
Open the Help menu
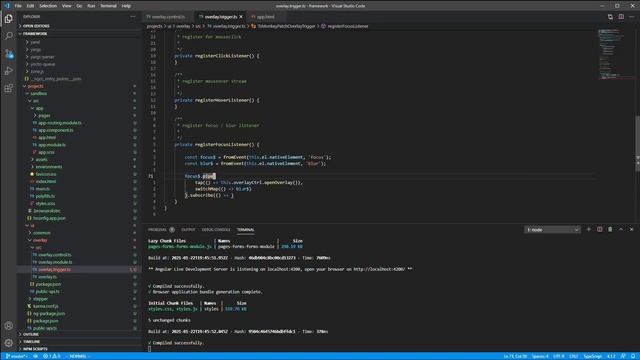point(126,6)
